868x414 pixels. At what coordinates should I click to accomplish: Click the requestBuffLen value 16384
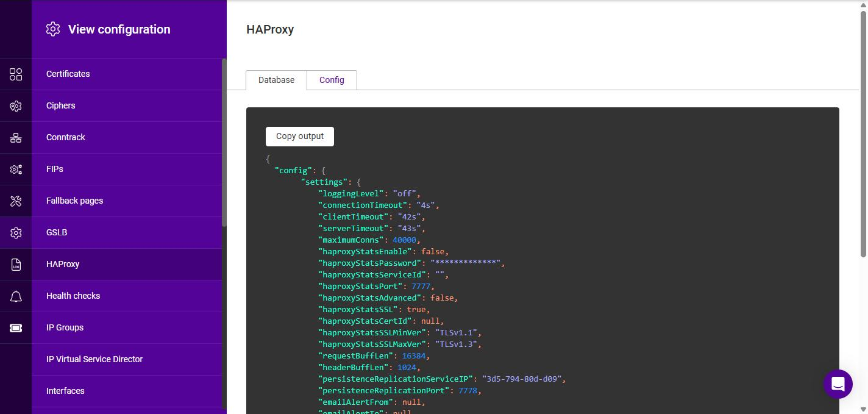(x=414, y=356)
